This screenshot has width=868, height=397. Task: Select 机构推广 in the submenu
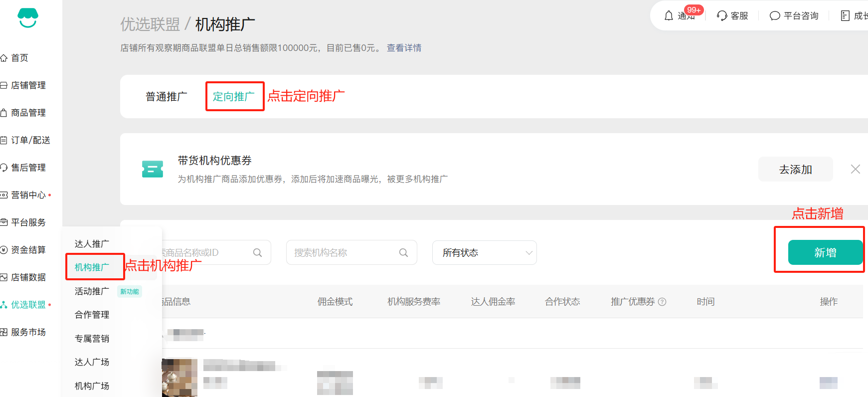(x=92, y=267)
